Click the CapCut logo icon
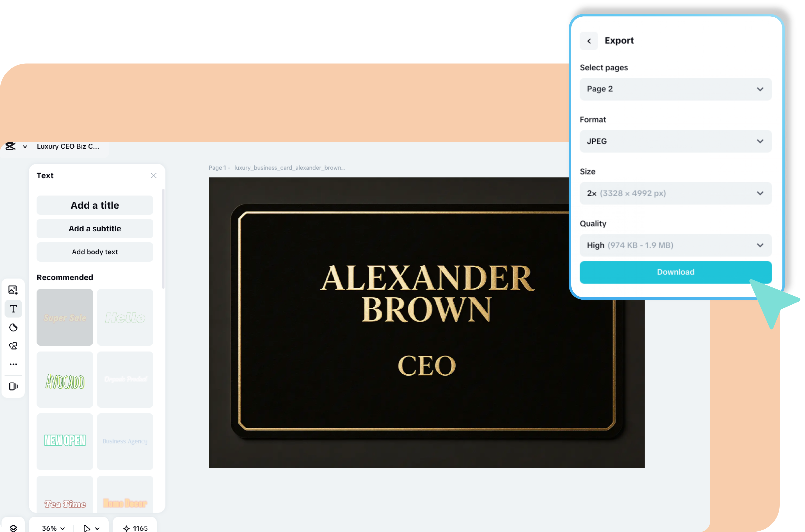 (11, 146)
